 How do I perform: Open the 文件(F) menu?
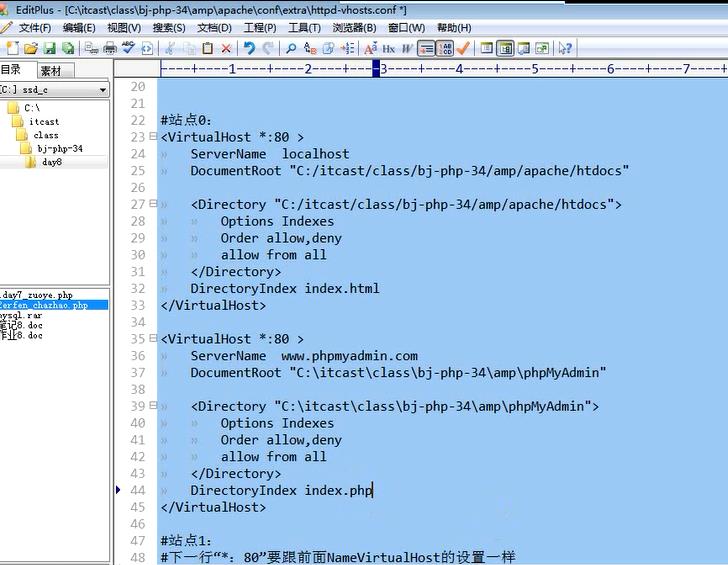pos(34,28)
